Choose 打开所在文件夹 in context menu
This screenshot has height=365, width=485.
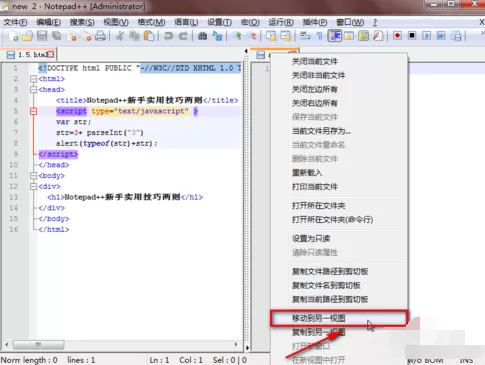coord(339,206)
